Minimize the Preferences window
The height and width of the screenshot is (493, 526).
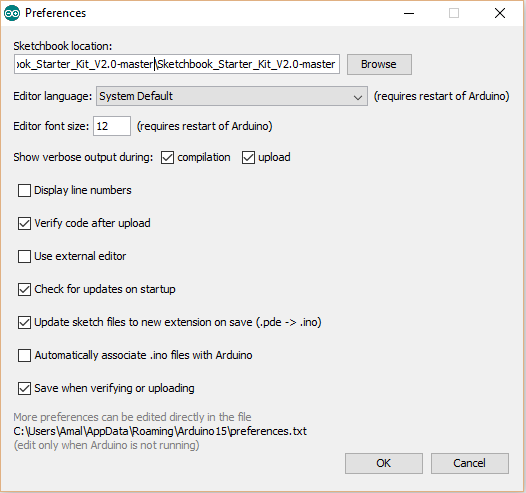pos(409,13)
